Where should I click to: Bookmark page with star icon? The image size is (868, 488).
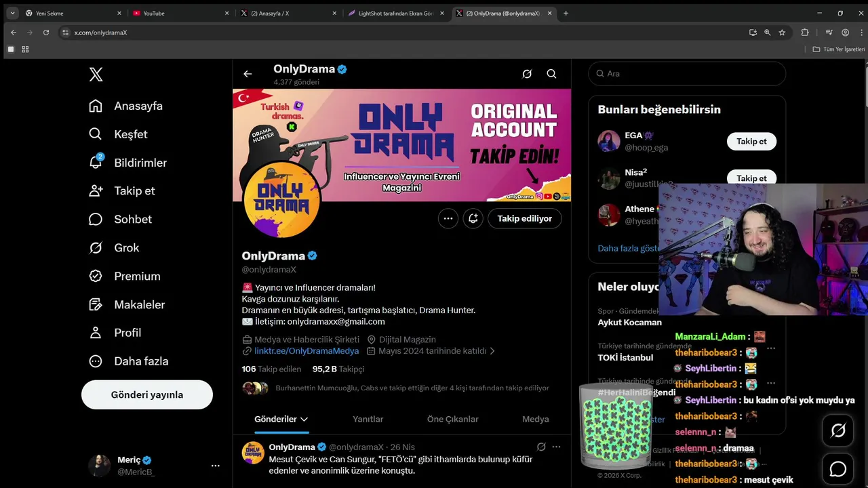tap(782, 32)
